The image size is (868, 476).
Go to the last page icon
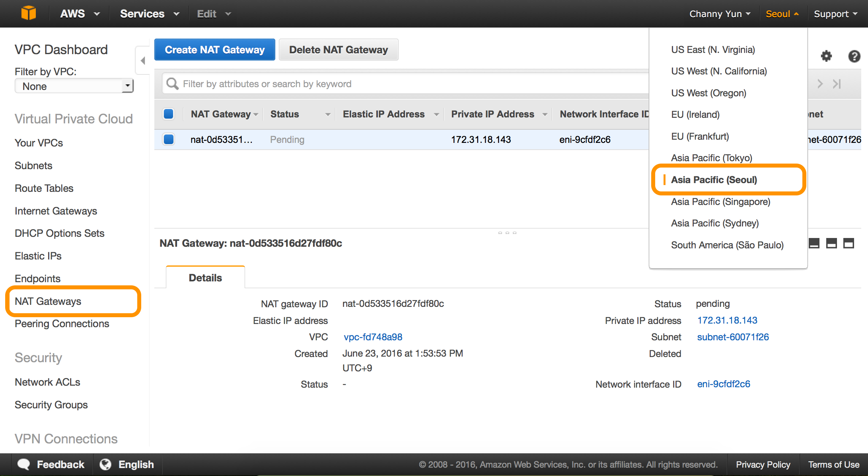(x=837, y=84)
